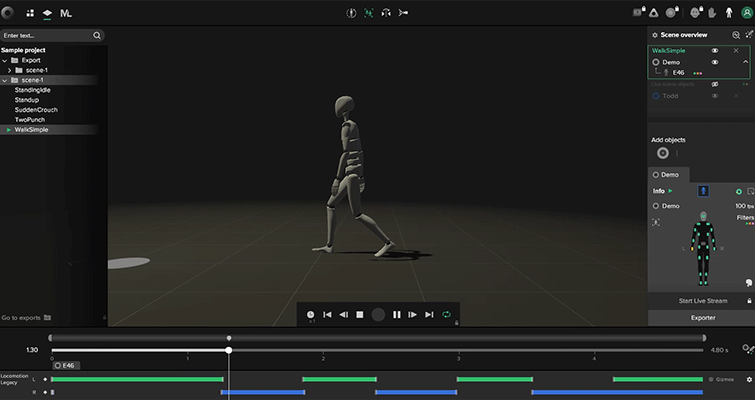
Task: Click the magic wand icon beside Scene overview
Action: pos(749,35)
